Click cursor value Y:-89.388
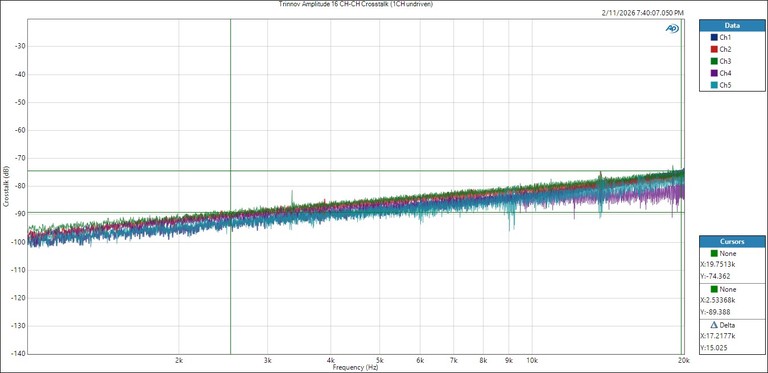 click(x=715, y=312)
